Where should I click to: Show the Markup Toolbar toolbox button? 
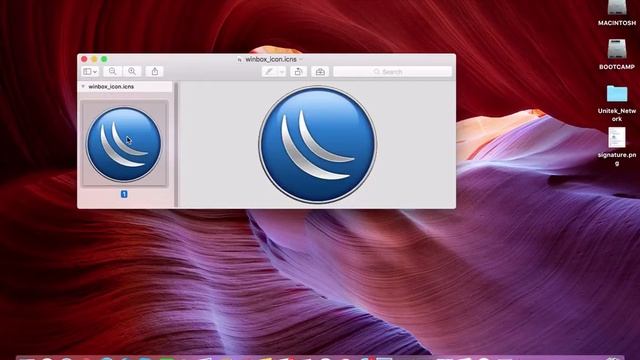[320, 71]
